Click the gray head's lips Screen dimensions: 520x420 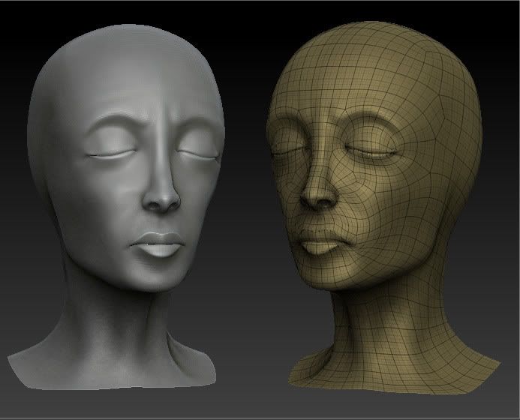159,244
